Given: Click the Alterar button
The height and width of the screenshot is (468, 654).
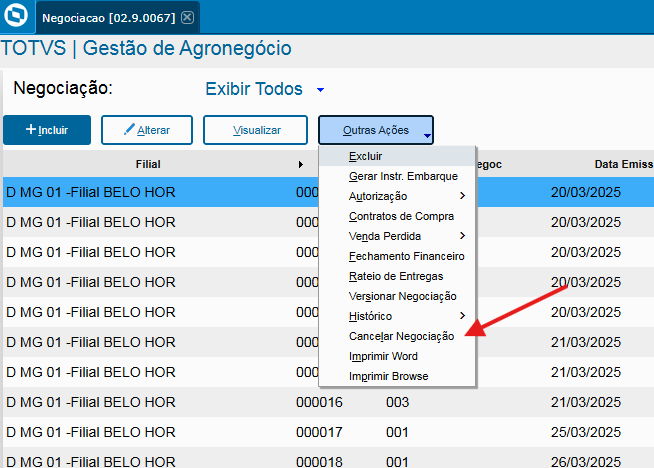Looking at the screenshot, I should click(147, 130).
